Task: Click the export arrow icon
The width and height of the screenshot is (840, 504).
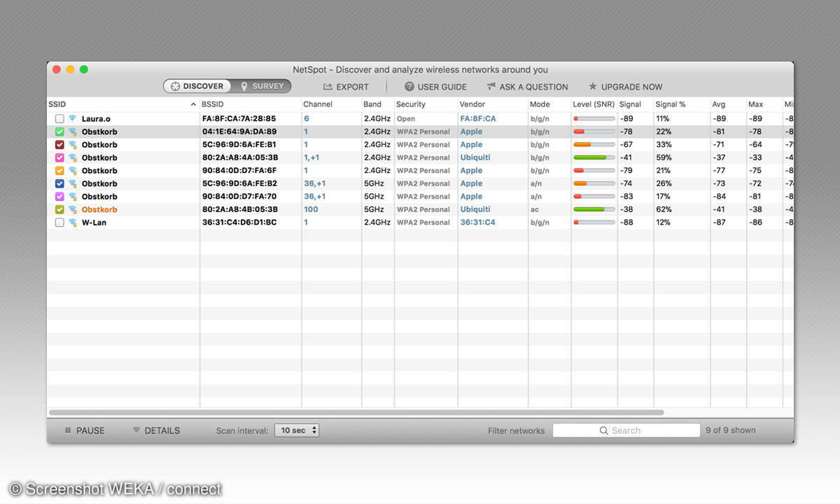Action: tap(328, 87)
